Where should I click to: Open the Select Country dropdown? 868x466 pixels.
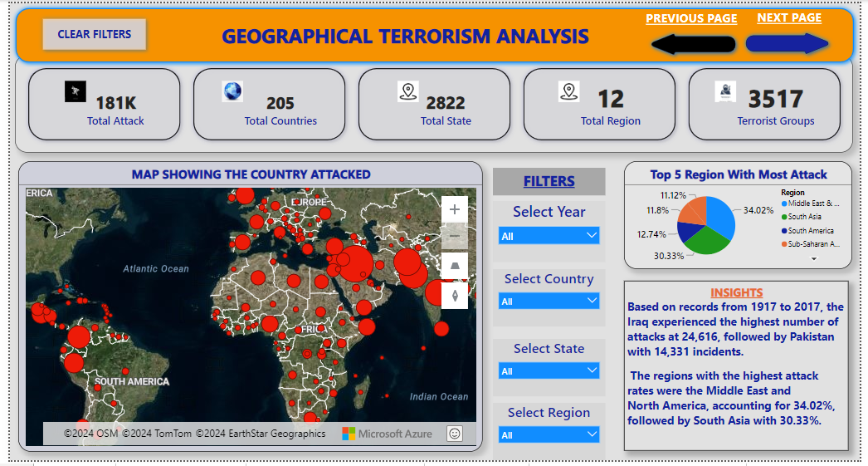pos(549,301)
